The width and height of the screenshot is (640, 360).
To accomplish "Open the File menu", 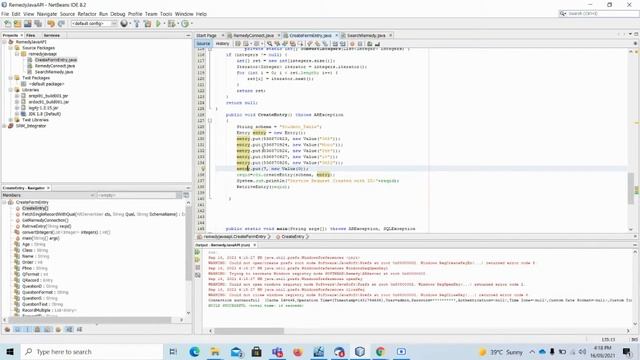I will pos(5,14).
